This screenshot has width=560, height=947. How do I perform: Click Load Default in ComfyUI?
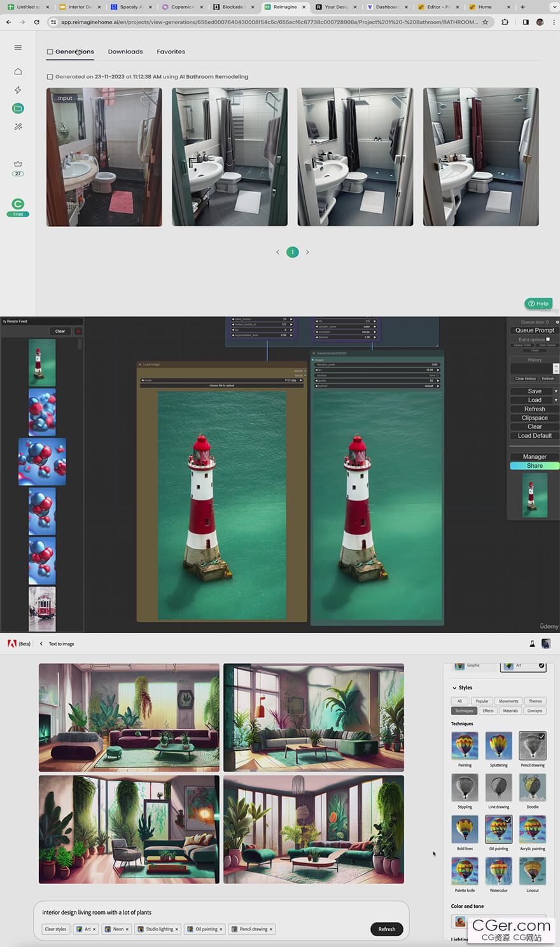[535, 436]
